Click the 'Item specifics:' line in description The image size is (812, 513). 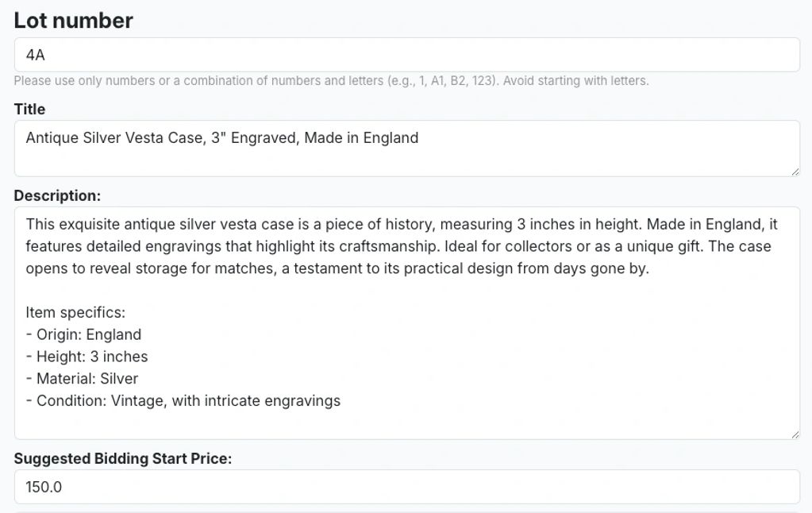[x=75, y=312]
